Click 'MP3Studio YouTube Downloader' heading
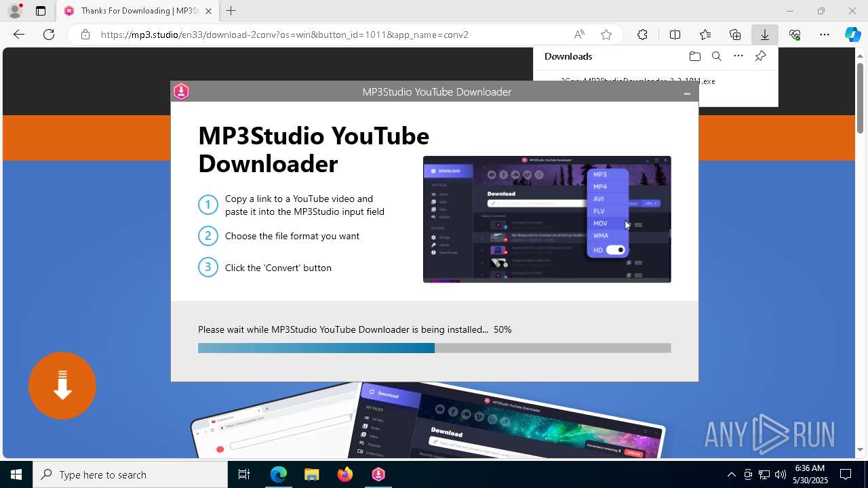 click(313, 150)
